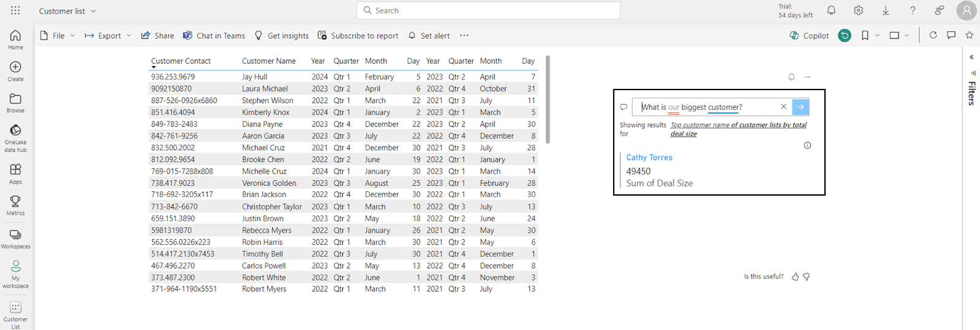Click Subscribe to report
This screenshot has width=980, height=330.
point(358,36)
